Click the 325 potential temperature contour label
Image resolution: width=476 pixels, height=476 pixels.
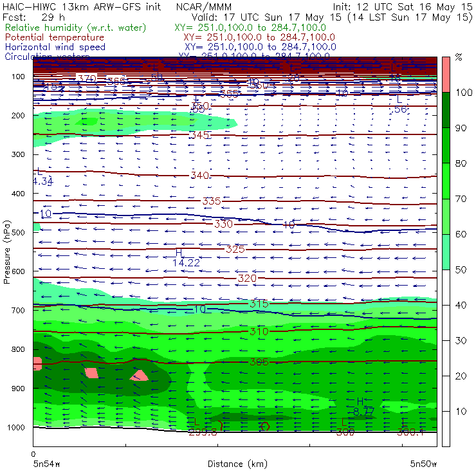click(235, 250)
